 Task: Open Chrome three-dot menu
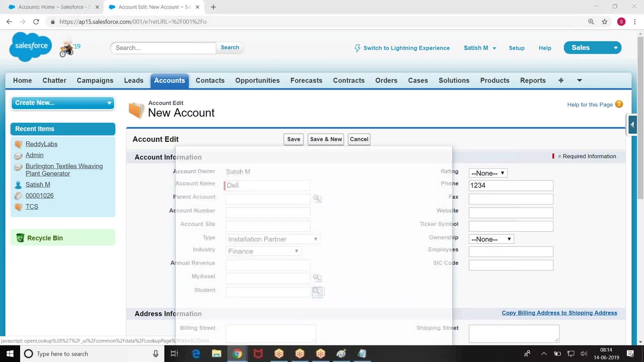tap(635, 22)
